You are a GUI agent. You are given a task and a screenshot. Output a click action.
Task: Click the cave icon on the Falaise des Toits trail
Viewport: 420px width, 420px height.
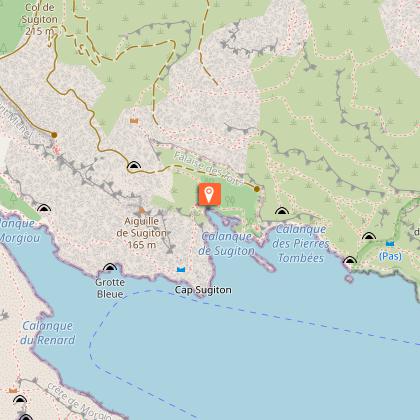pos(134,165)
